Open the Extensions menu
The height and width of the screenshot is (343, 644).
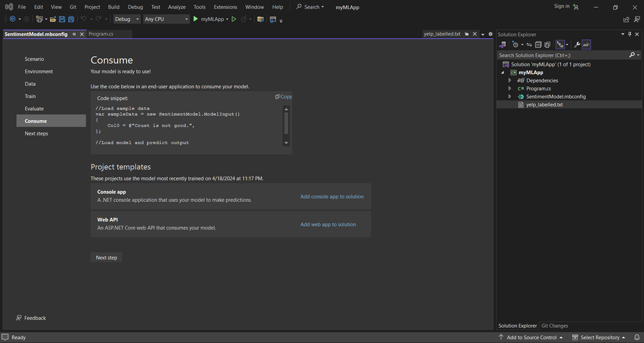[x=225, y=7]
